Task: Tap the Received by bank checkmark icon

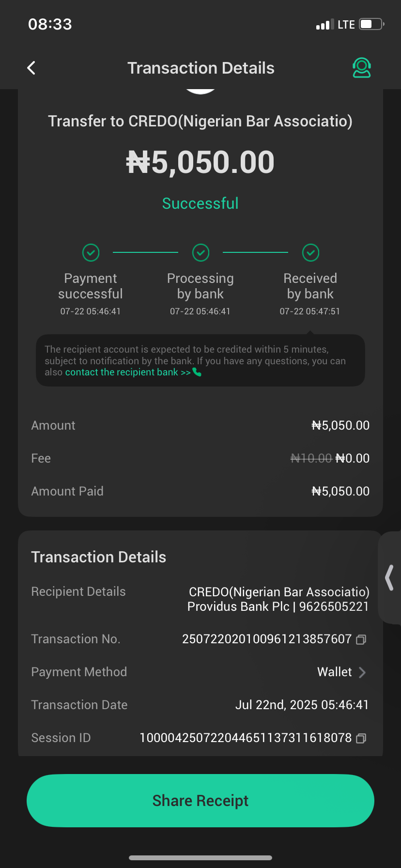Action: point(310,252)
